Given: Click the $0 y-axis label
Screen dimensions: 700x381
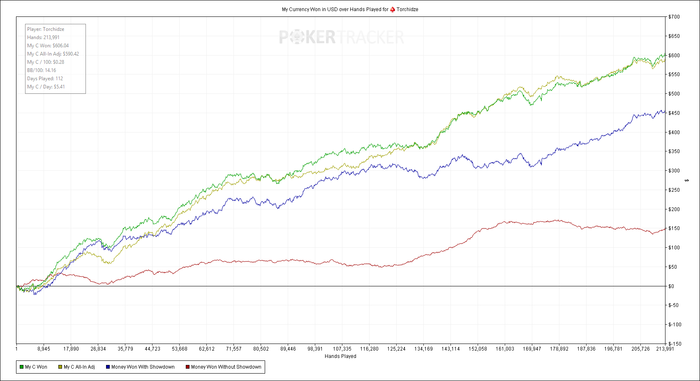Looking at the screenshot, I should point(671,286).
